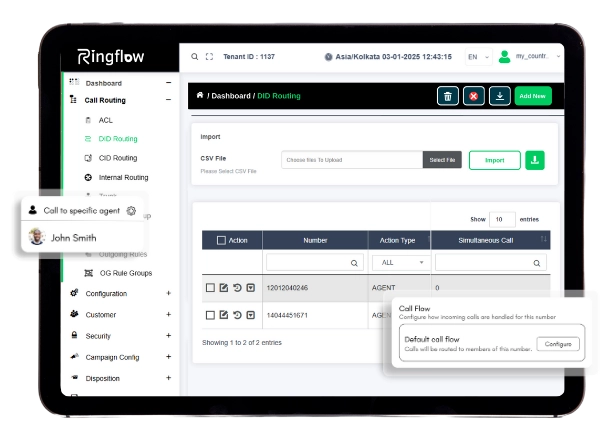Click the Number column filter input
This screenshot has height=440, width=610.
coord(315,263)
